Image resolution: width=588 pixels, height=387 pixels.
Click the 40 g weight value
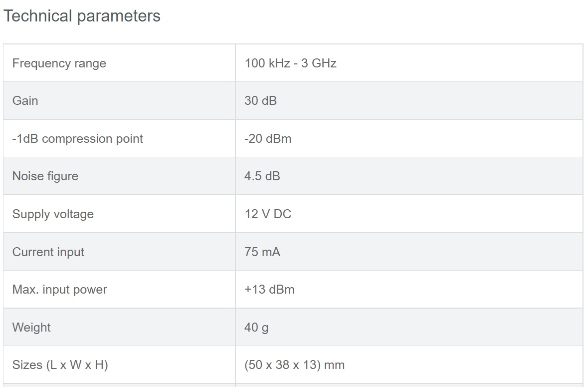pyautogui.click(x=256, y=327)
